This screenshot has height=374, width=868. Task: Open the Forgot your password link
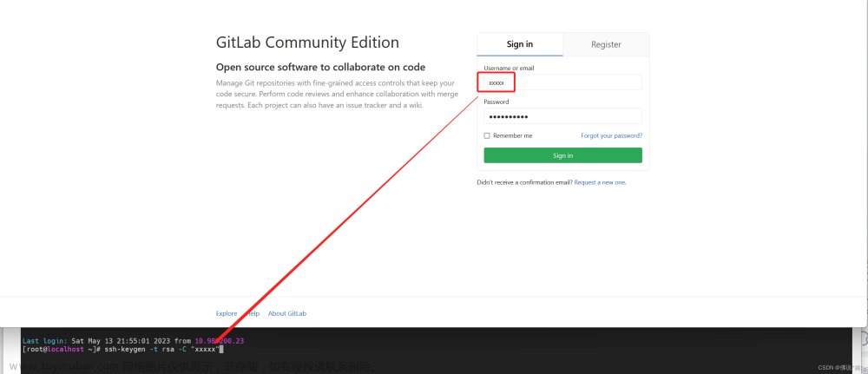pyautogui.click(x=612, y=135)
